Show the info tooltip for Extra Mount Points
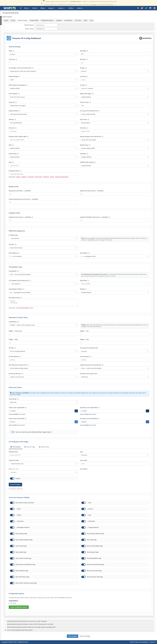Image resolution: width=157 pixels, height=644 pixels. pos(21,298)
